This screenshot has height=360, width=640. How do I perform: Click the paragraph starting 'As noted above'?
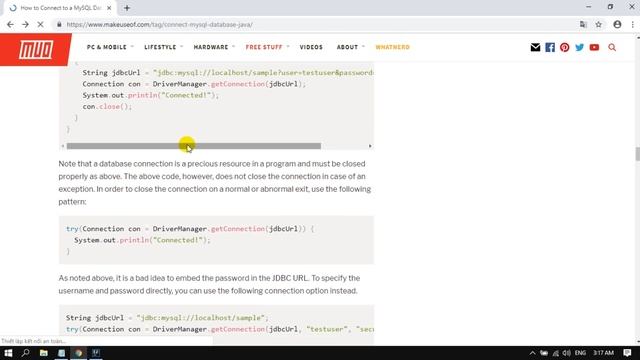click(x=209, y=284)
